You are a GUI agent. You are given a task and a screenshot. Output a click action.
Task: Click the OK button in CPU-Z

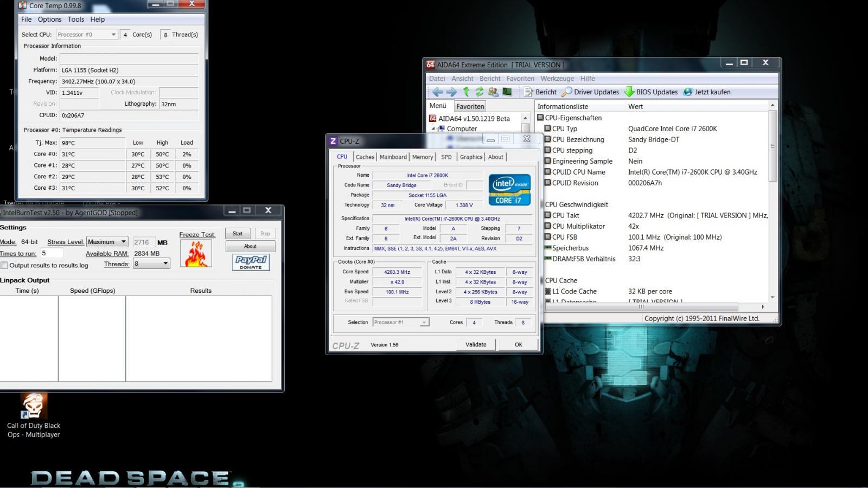tap(519, 344)
